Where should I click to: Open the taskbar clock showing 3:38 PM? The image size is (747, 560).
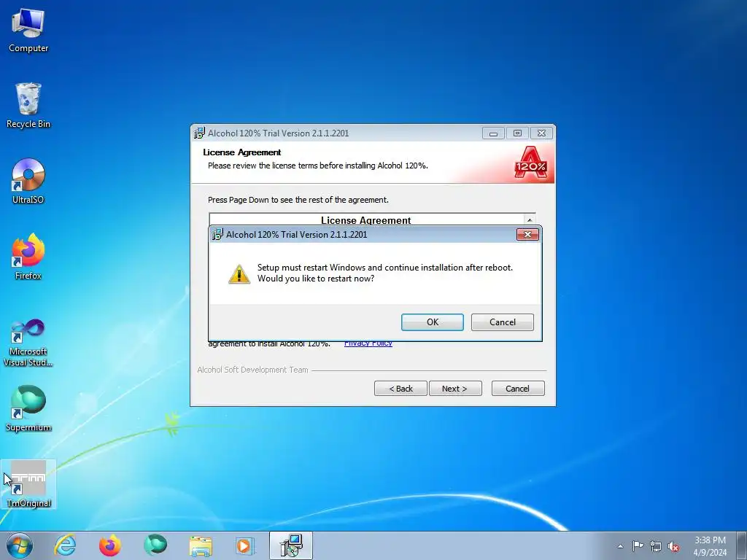point(710,546)
